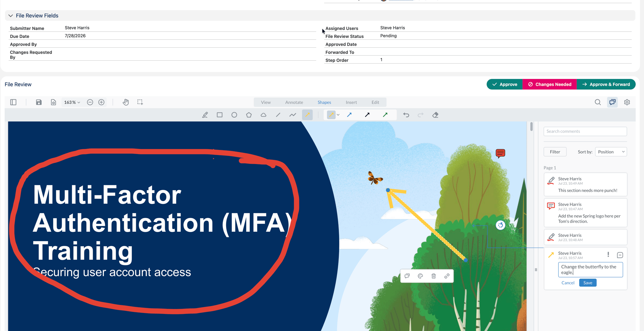Image resolution: width=644 pixels, height=331 pixels.
Task: Click the zoom out minus icon
Action: click(x=90, y=102)
